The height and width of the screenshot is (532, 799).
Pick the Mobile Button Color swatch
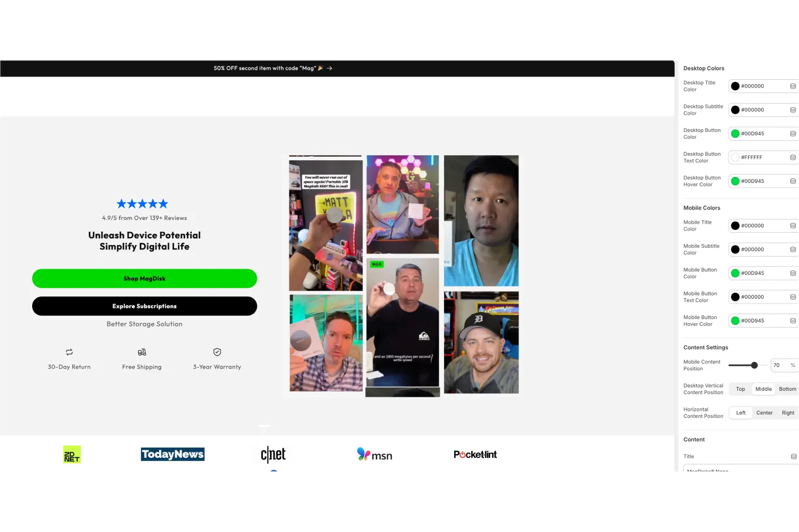point(735,273)
